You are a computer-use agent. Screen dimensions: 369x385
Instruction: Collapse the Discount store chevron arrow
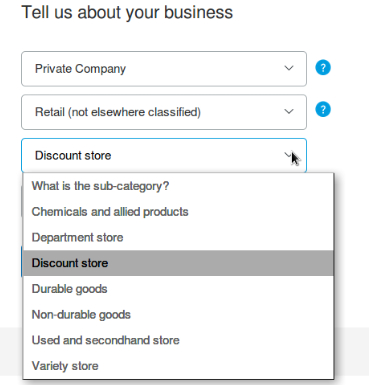coord(288,155)
